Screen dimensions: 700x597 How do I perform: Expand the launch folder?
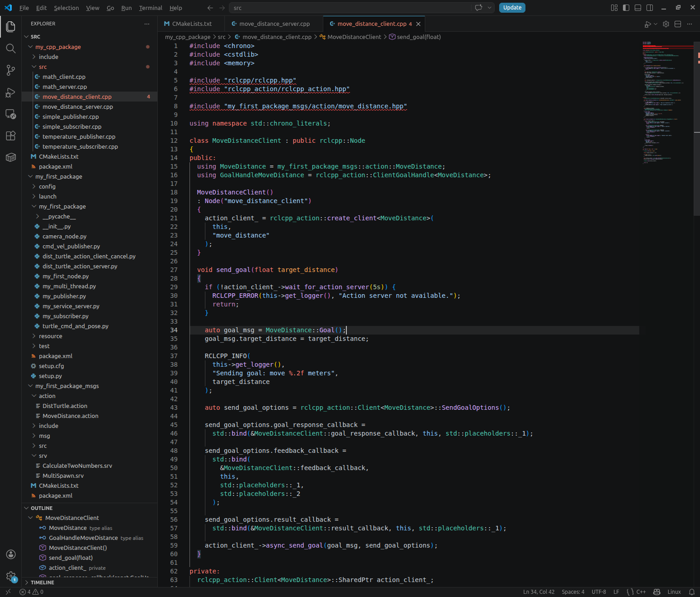[89, 196]
